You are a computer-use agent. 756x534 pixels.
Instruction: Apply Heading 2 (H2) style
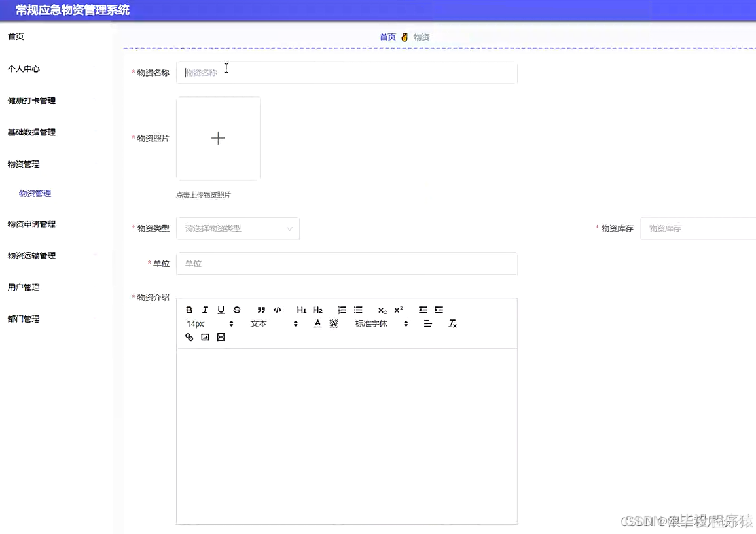point(317,310)
